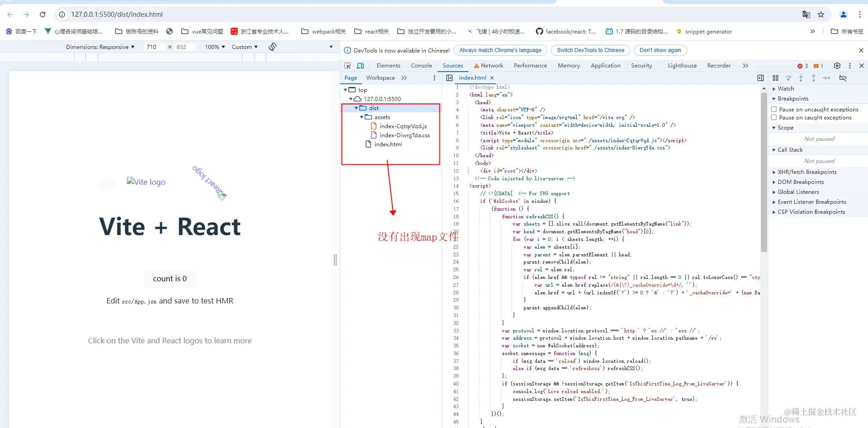Click Always match Chrome's language button

pyautogui.click(x=500, y=50)
